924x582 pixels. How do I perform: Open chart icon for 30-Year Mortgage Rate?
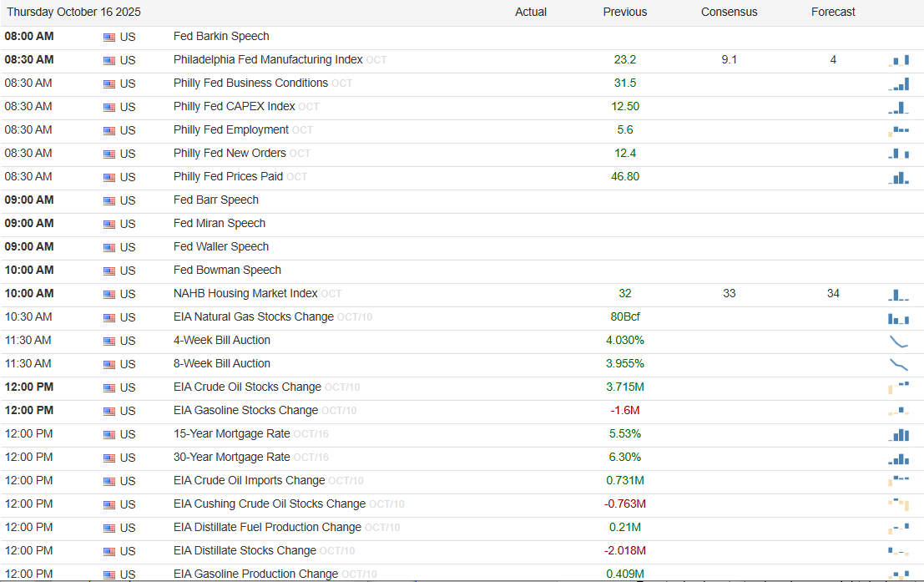[899, 458]
